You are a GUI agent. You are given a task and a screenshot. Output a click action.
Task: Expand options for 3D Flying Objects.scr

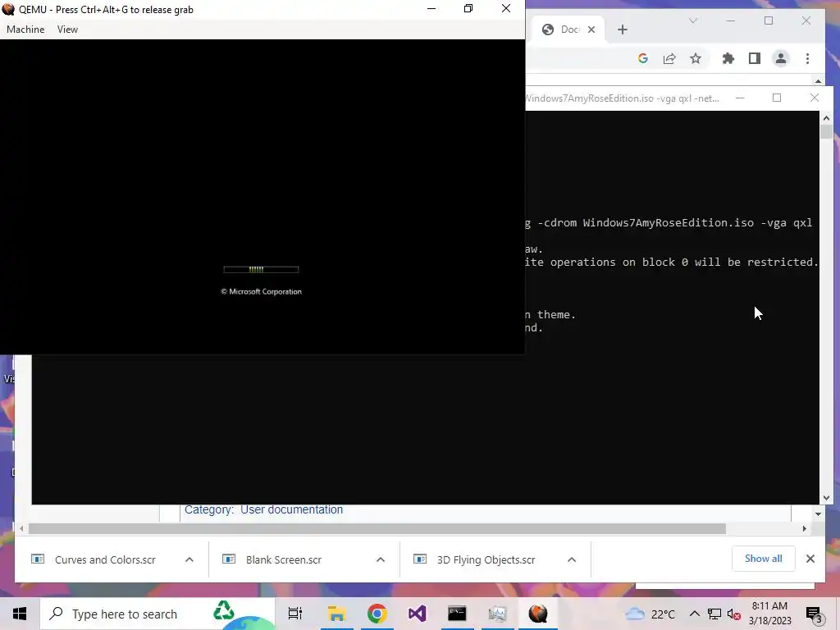pos(572,559)
